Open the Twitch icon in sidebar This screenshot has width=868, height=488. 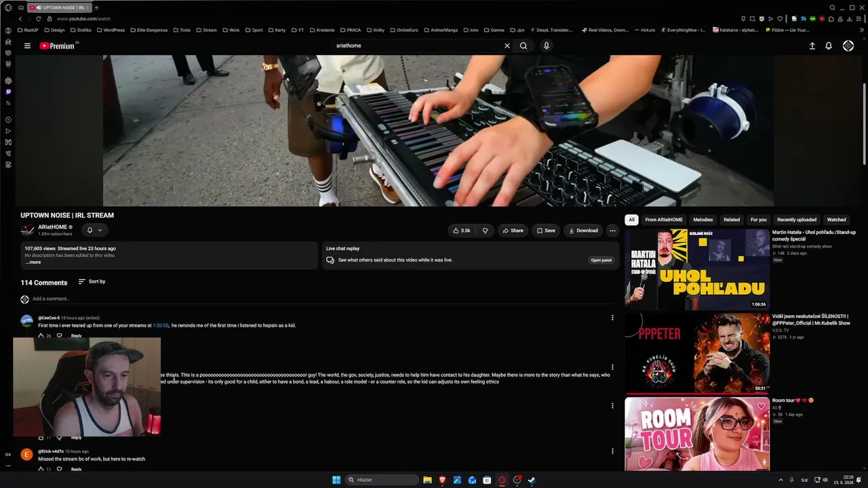click(8, 91)
